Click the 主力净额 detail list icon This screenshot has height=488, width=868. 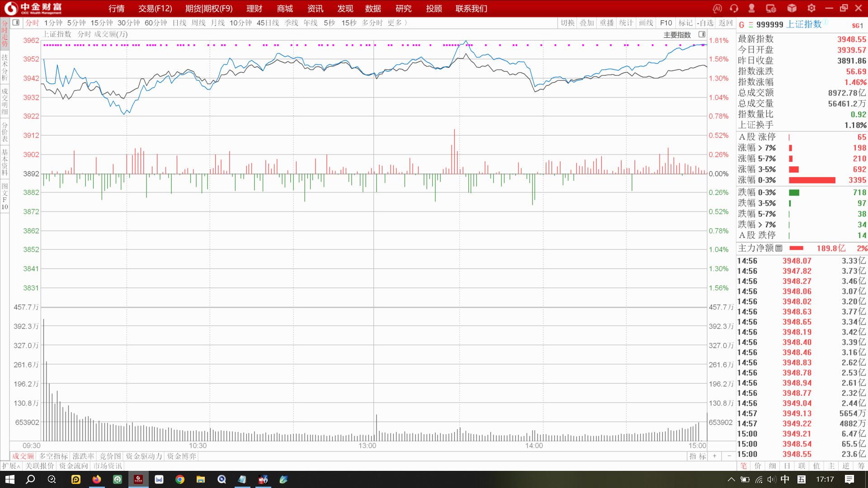778,248
